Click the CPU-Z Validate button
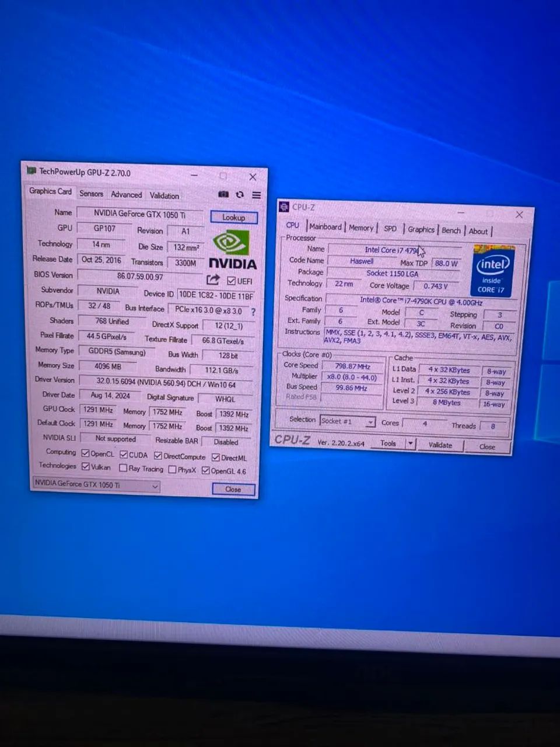560x747 pixels. tap(440, 445)
